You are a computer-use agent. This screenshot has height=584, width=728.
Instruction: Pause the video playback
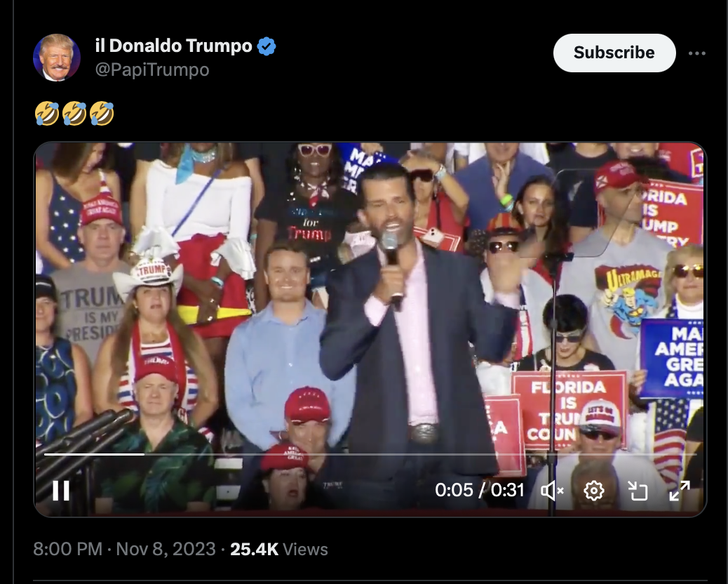(61, 490)
